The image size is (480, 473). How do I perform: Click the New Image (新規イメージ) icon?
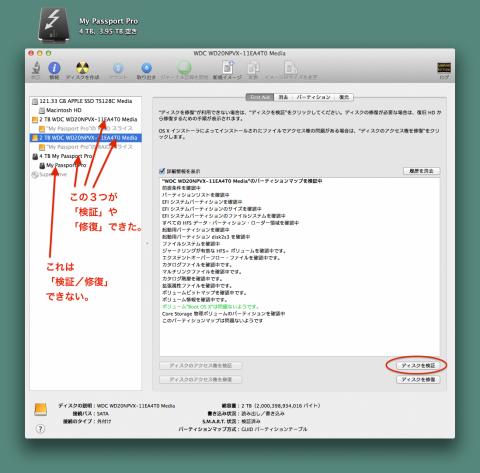[x=228, y=67]
